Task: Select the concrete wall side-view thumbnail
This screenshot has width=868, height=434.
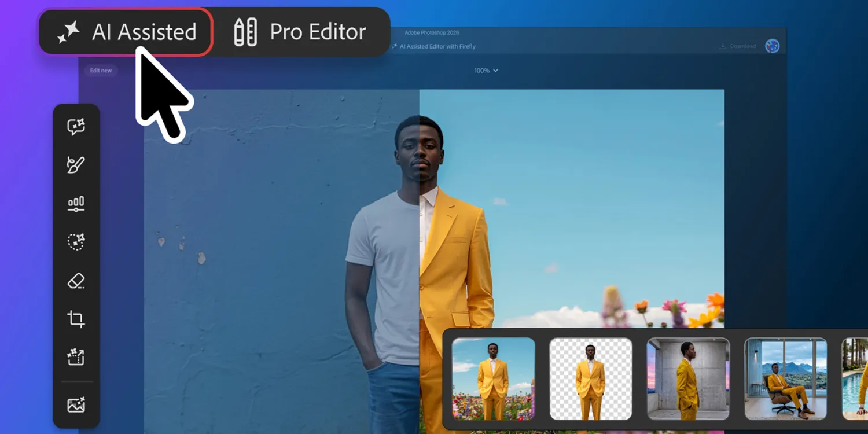Action: pyautogui.click(x=688, y=379)
